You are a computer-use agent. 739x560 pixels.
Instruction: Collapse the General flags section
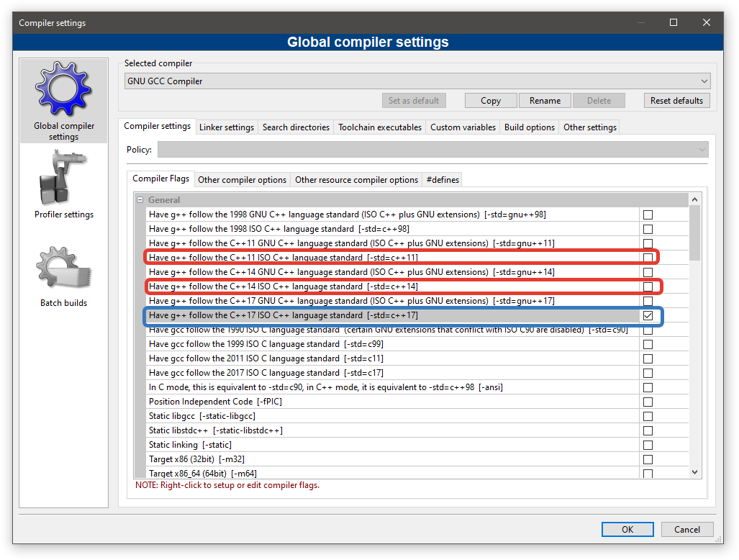140,200
